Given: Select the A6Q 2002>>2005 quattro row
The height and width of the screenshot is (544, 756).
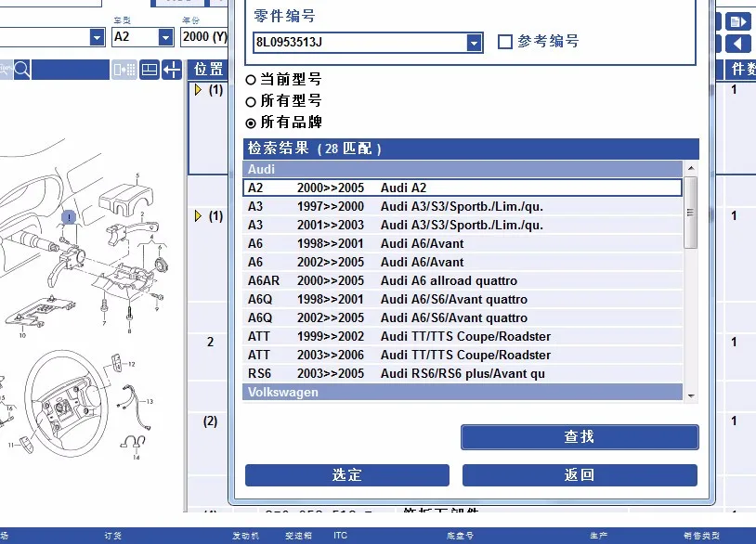Looking at the screenshot, I should (463, 318).
